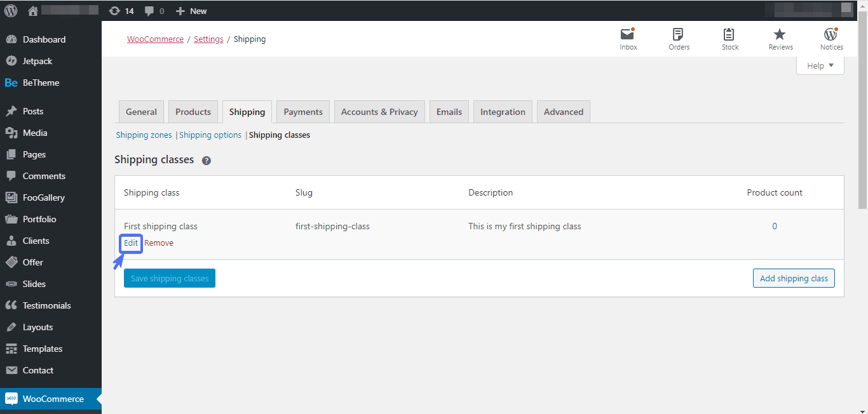Image resolution: width=868 pixels, height=414 pixels.
Task: Open the WooCommerce Woo icon
Action: click(x=11, y=399)
